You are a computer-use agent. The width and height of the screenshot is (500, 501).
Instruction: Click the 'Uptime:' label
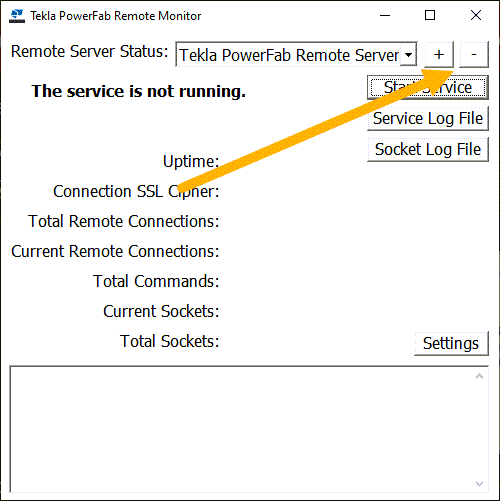click(191, 161)
